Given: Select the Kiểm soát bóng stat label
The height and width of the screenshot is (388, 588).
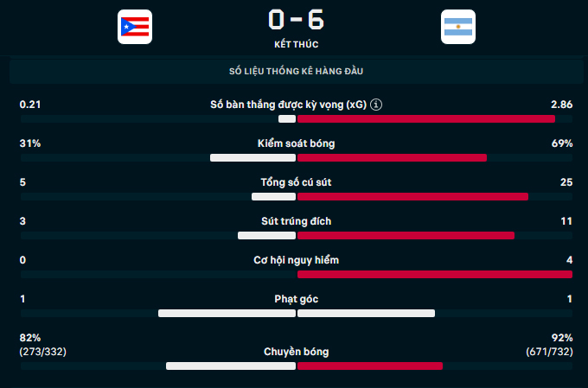Looking at the screenshot, I should point(296,143).
